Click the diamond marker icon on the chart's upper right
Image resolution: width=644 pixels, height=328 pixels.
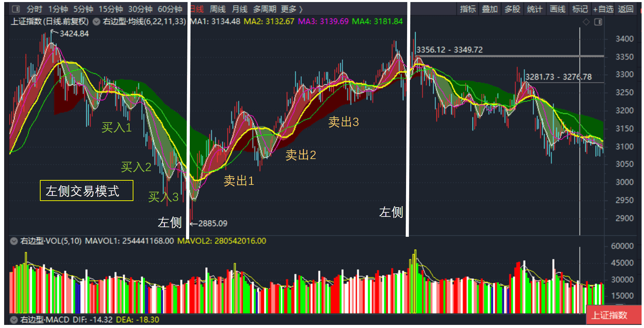pos(586,22)
